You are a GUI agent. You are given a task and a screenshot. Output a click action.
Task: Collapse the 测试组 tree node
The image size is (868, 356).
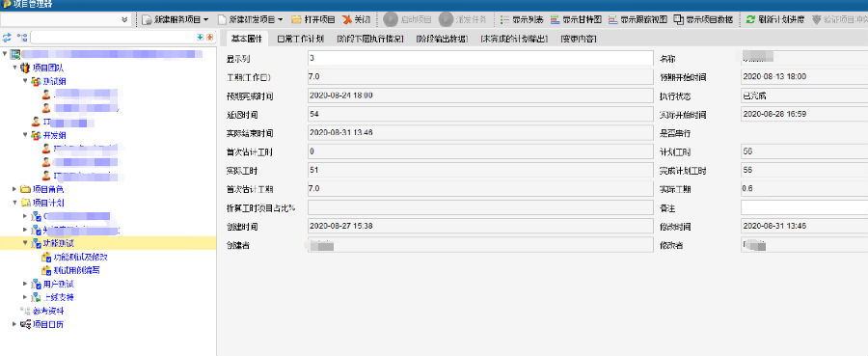(25, 81)
